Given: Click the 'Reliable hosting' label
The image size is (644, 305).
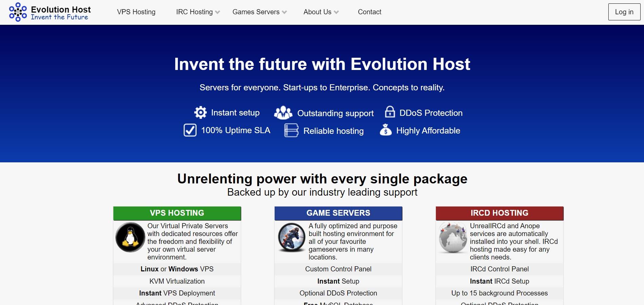Looking at the screenshot, I should 333,131.
